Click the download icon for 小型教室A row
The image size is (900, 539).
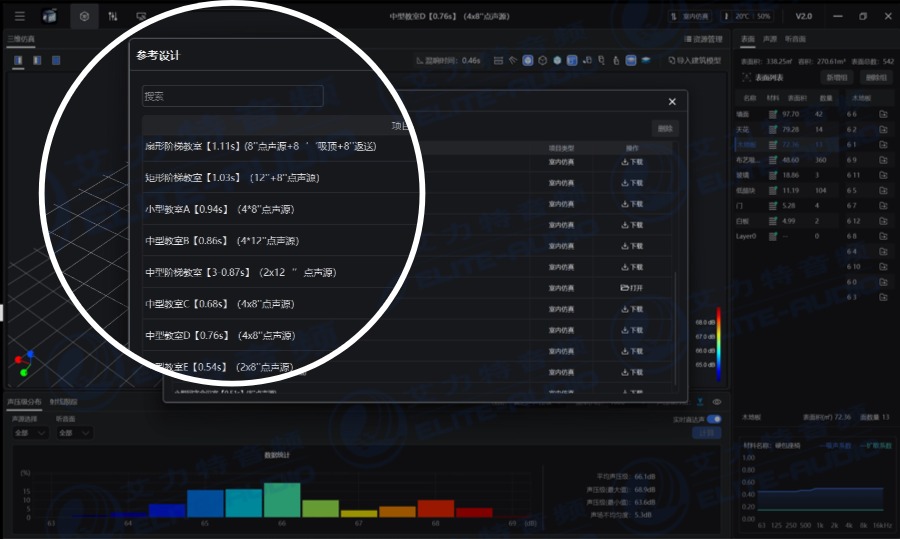[x=632, y=204]
